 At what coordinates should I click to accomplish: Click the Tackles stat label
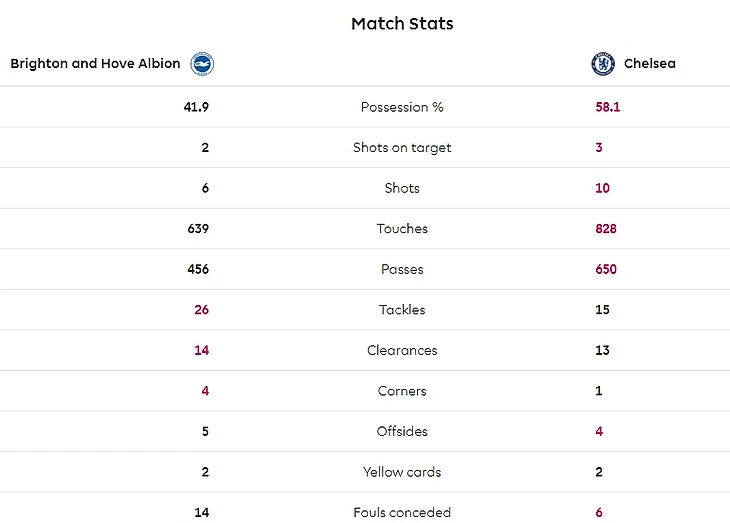(x=402, y=310)
